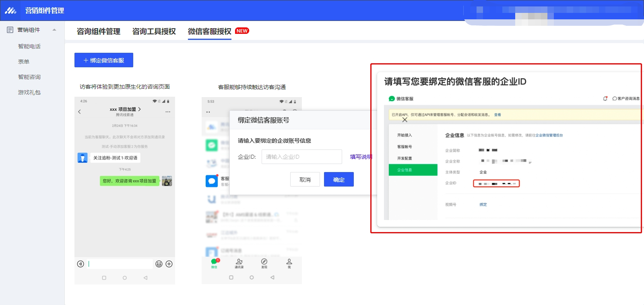Select 客服账号 in the help image menu
This screenshot has height=305, width=644.
click(x=405, y=147)
